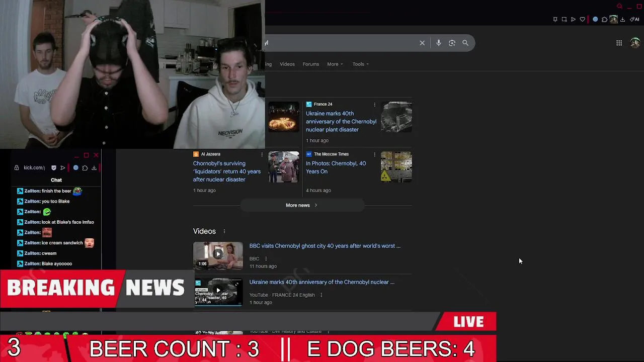Click the send arrow icon in Kick window
This screenshot has width=644, height=362.
[63, 168]
